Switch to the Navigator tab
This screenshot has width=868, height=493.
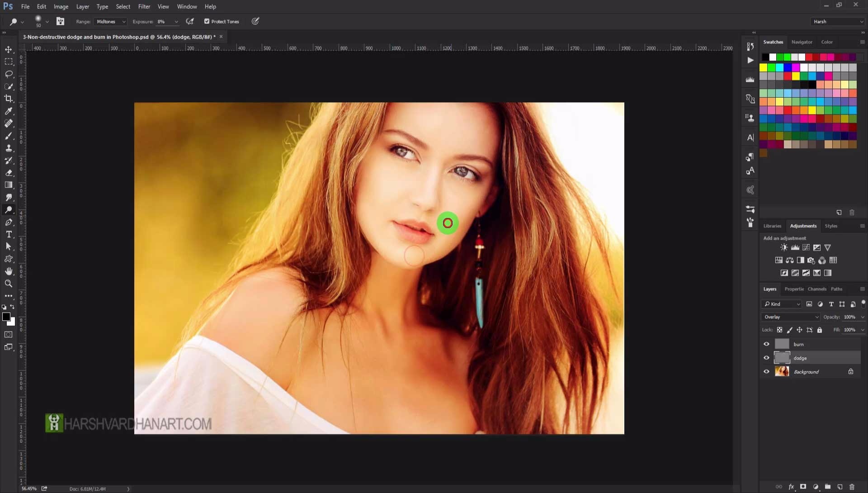(802, 42)
